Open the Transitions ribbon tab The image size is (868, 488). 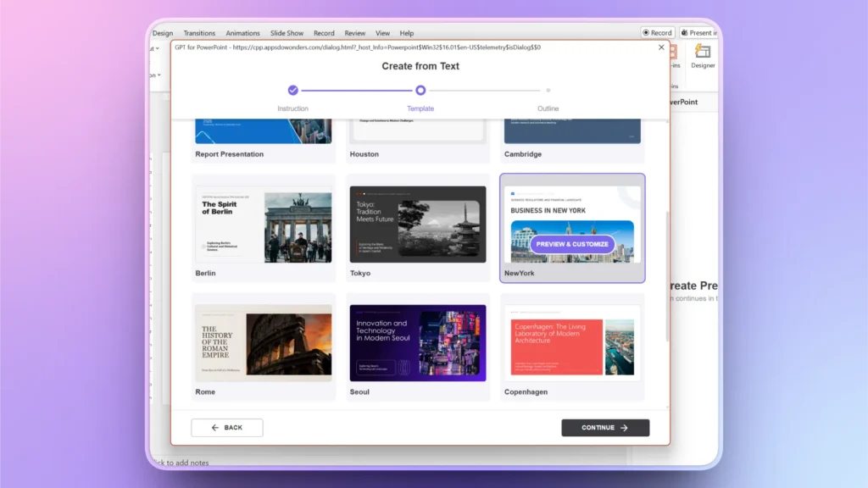(199, 33)
